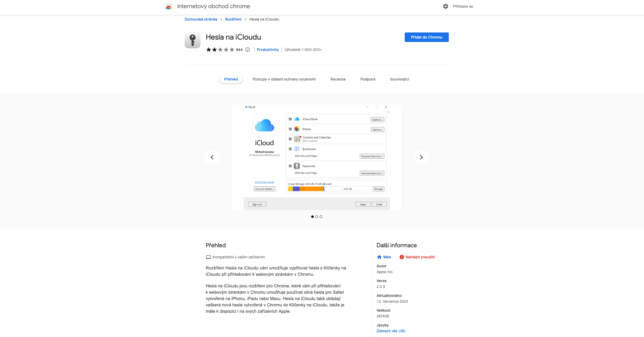Switch to the Recenze tab
The width and height of the screenshot is (644, 337).
pyautogui.click(x=338, y=79)
